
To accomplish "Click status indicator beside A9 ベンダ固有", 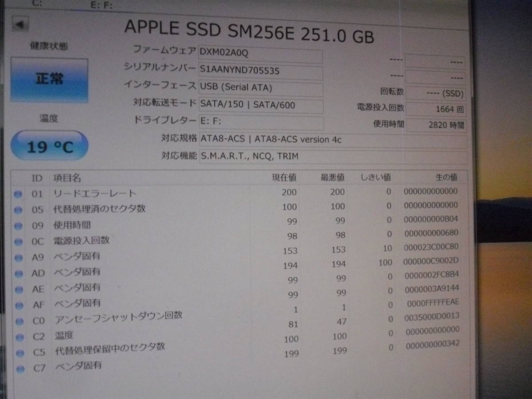I will click(x=18, y=257).
